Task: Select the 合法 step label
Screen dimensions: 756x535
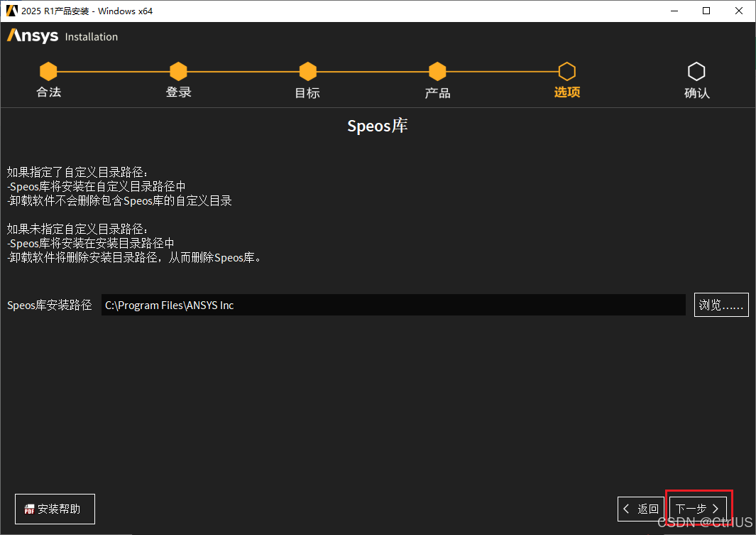Action: pos(49,92)
